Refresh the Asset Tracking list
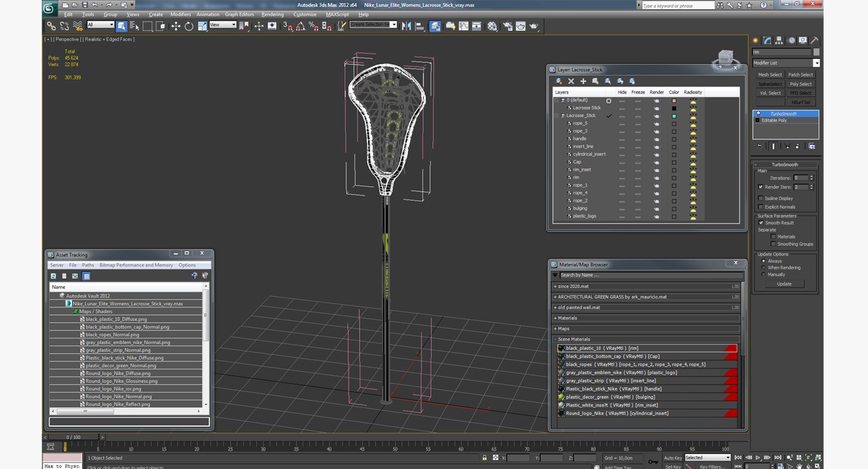 (53, 276)
